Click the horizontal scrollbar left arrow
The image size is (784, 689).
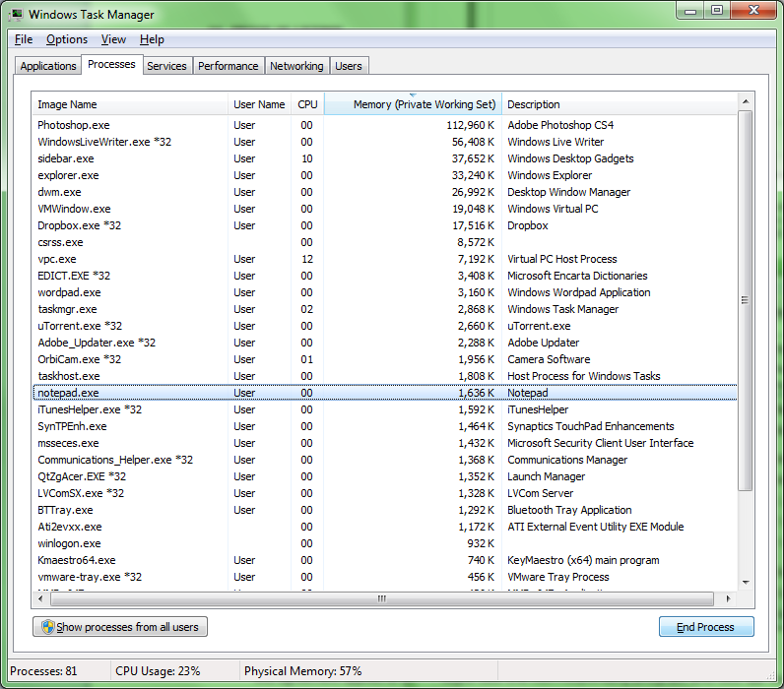pyautogui.click(x=41, y=598)
